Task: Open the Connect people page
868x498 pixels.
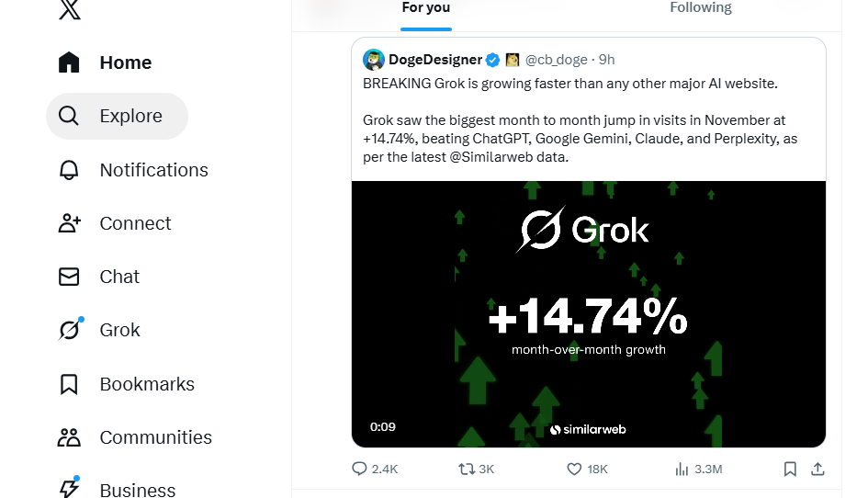Action: 115,223
